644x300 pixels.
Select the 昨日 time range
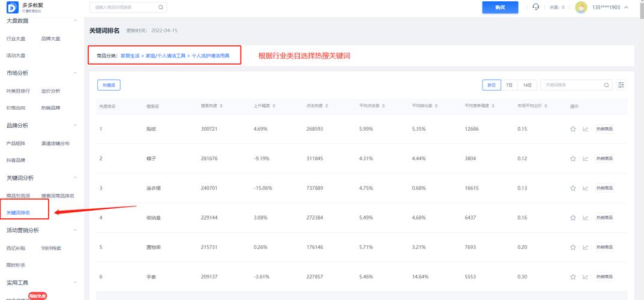point(492,85)
